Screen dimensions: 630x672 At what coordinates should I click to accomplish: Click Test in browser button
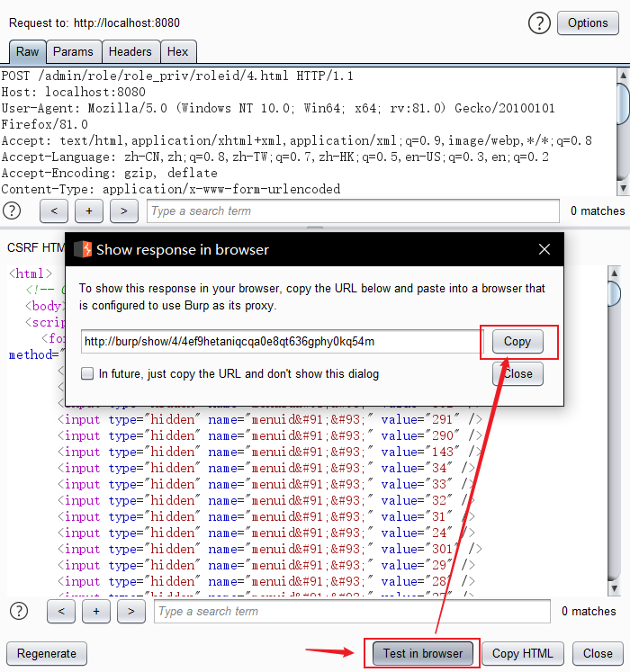coord(423,654)
